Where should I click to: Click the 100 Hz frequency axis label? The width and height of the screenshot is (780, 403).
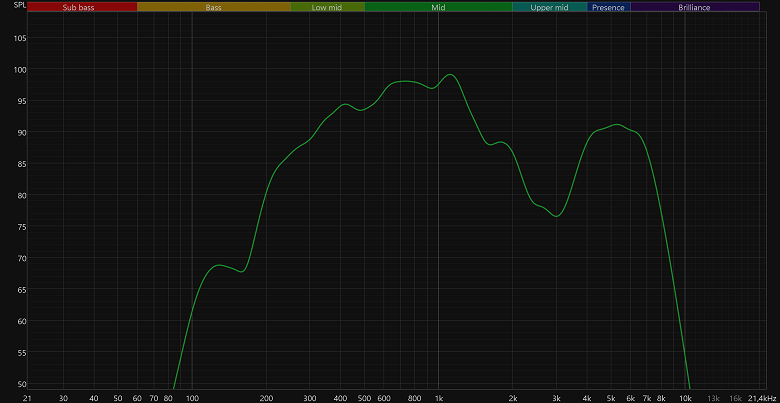tap(192, 398)
